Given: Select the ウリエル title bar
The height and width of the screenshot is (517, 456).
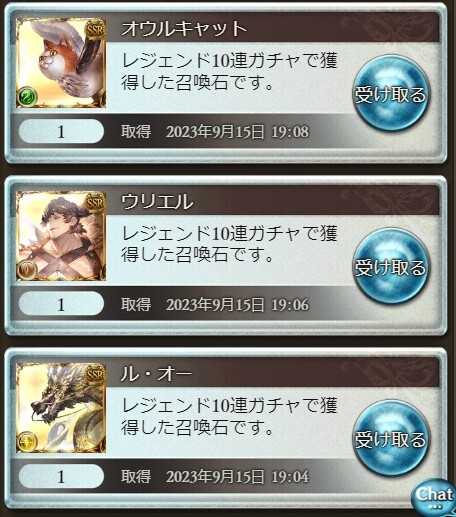Looking at the screenshot, I should pos(273,201).
